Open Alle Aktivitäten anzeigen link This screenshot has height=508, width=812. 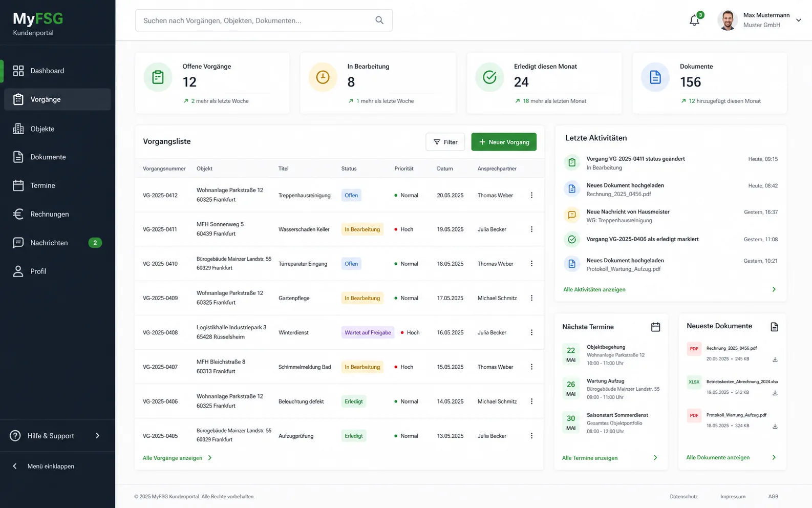(x=594, y=289)
